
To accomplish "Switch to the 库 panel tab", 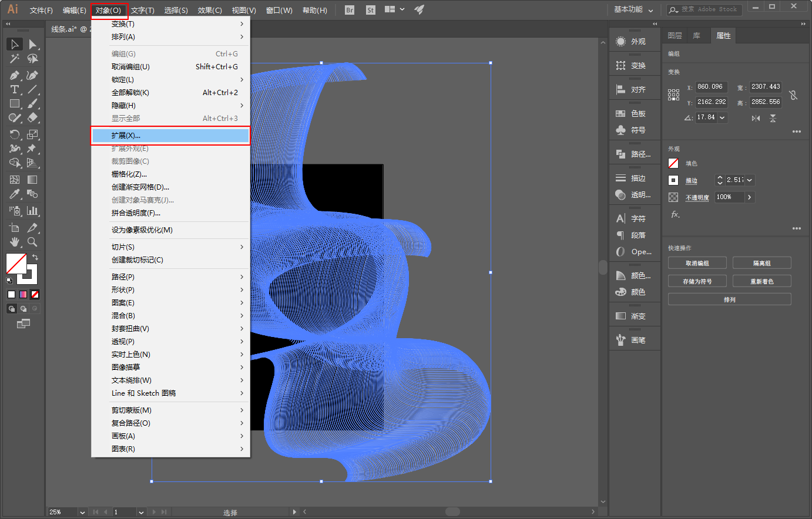I will tap(696, 36).
